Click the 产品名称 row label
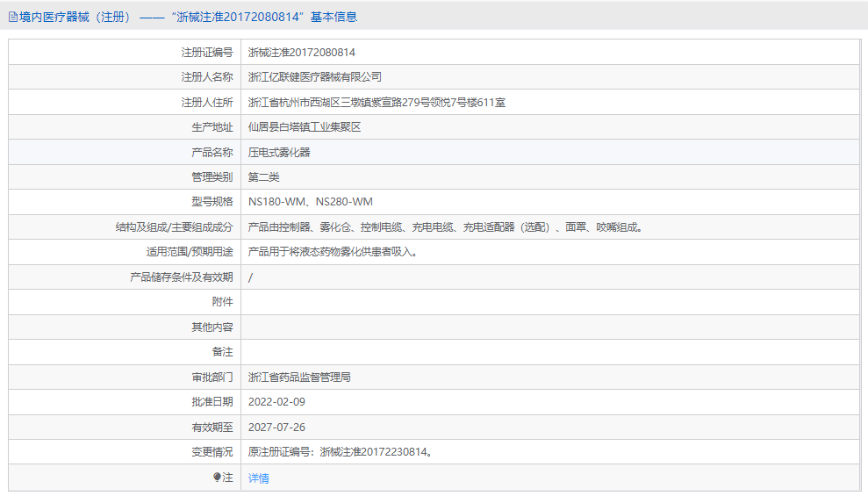The image size is (868, 496). 212,152
